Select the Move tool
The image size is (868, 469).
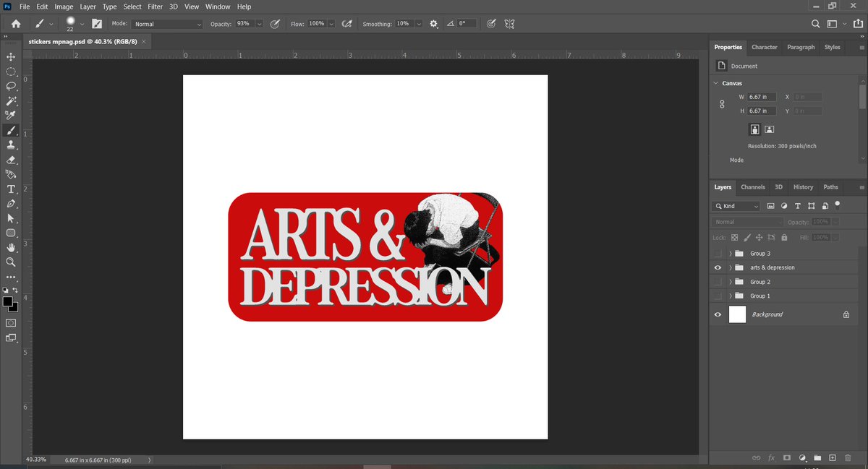pos(11,56)
